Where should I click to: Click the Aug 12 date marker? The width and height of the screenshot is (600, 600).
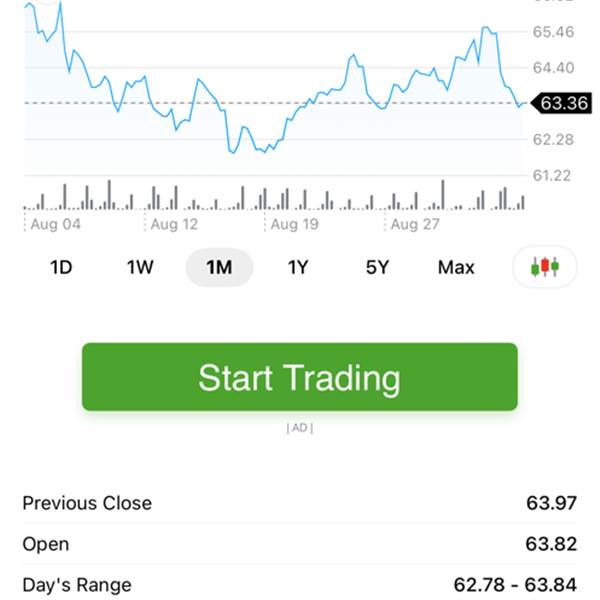174,224
